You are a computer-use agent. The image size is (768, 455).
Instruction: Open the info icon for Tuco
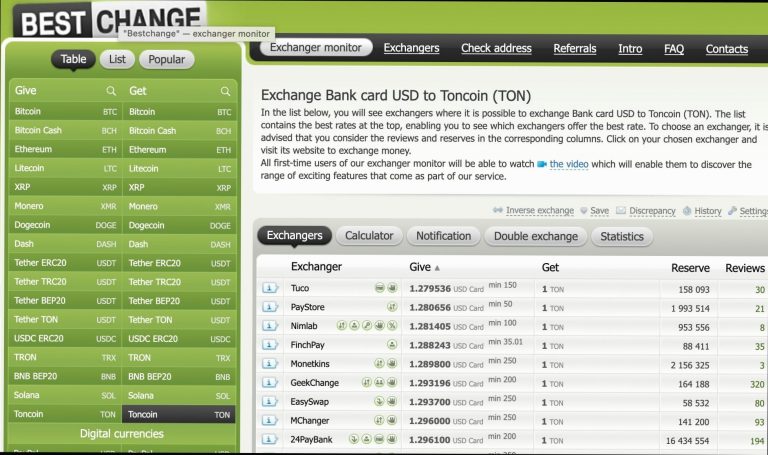coord(270,288)
